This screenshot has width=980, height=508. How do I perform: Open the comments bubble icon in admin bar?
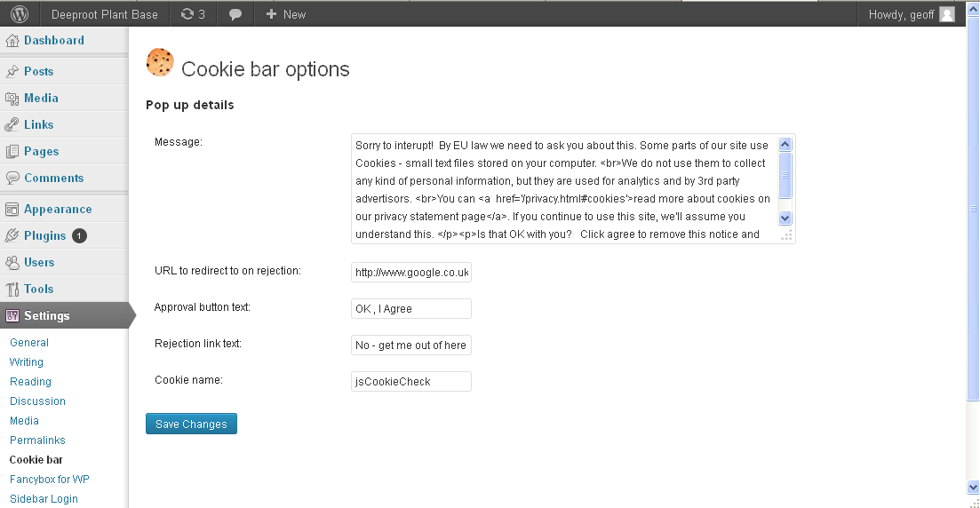235,14
